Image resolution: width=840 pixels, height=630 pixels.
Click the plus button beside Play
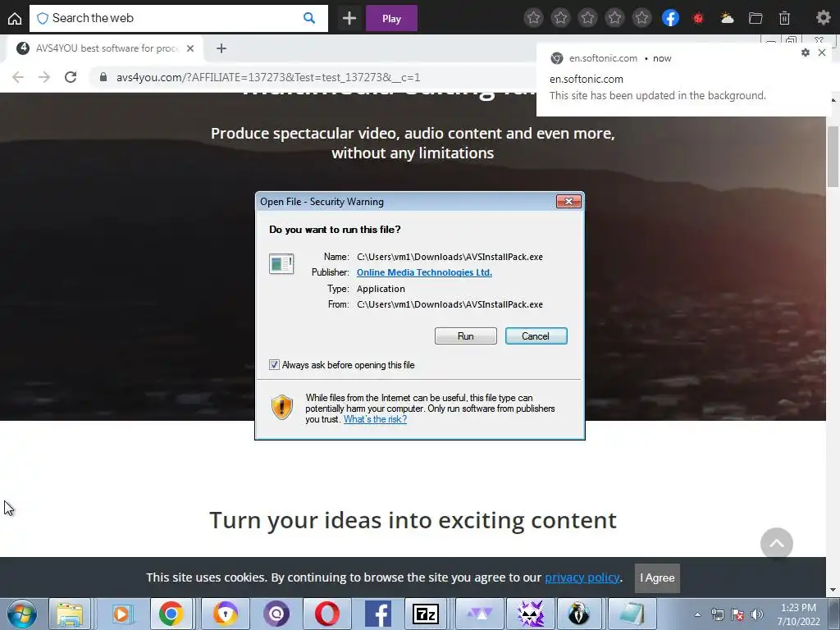[349, 18]
